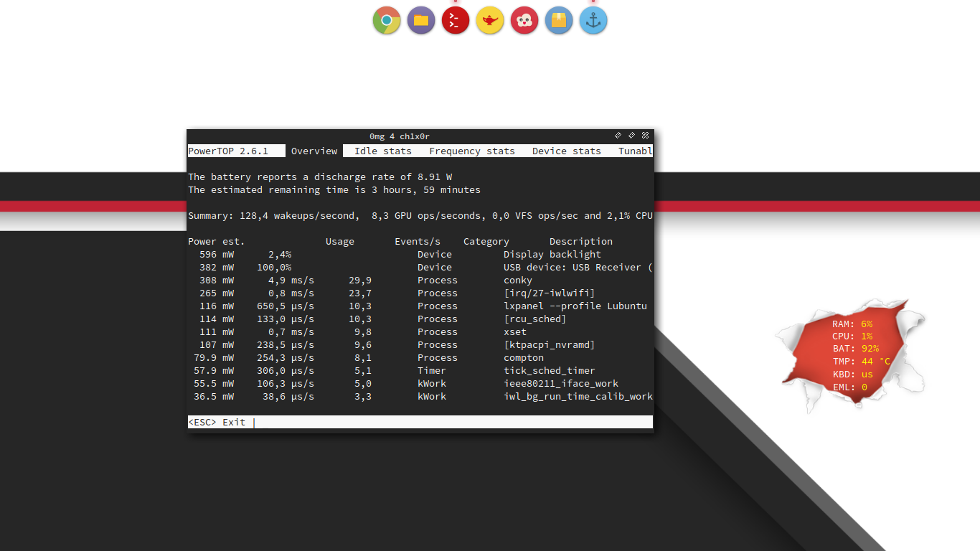Select the ieee80211_iface_work description
Image resolution: width=980 pixels, height=551 pixels.
(561, 383)
